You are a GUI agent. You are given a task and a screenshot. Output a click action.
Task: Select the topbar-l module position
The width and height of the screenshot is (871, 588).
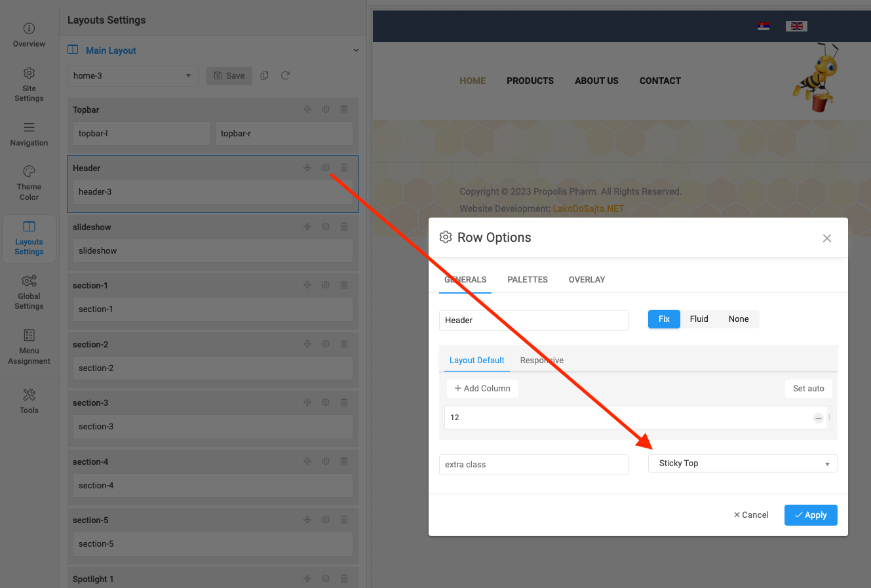click(x=142, y=133)
